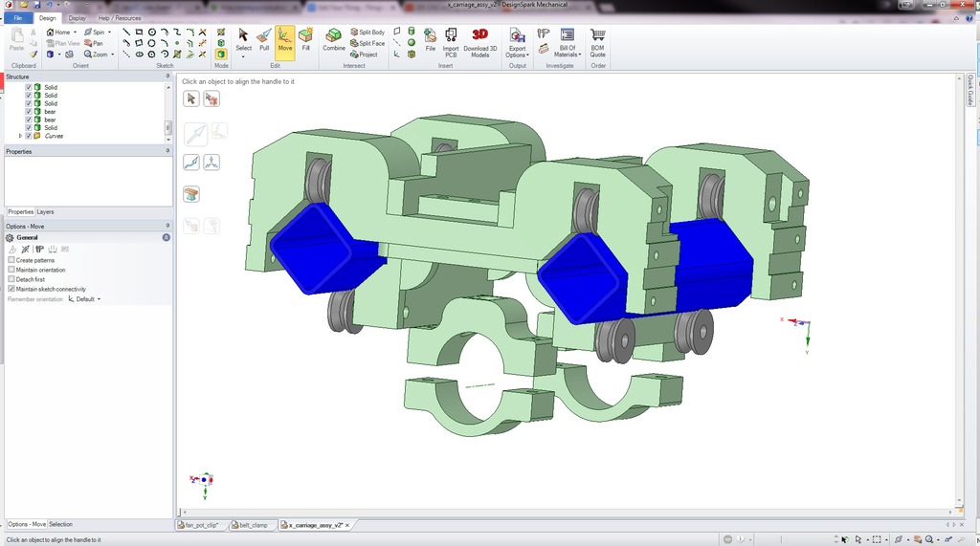Click Import PCB
Image resolution: width=980 pixels, height=546 pixels.
[x=451, y=42]
